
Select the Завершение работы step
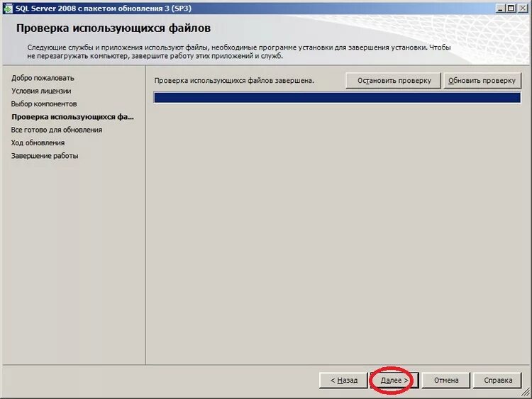coord(45,156)
